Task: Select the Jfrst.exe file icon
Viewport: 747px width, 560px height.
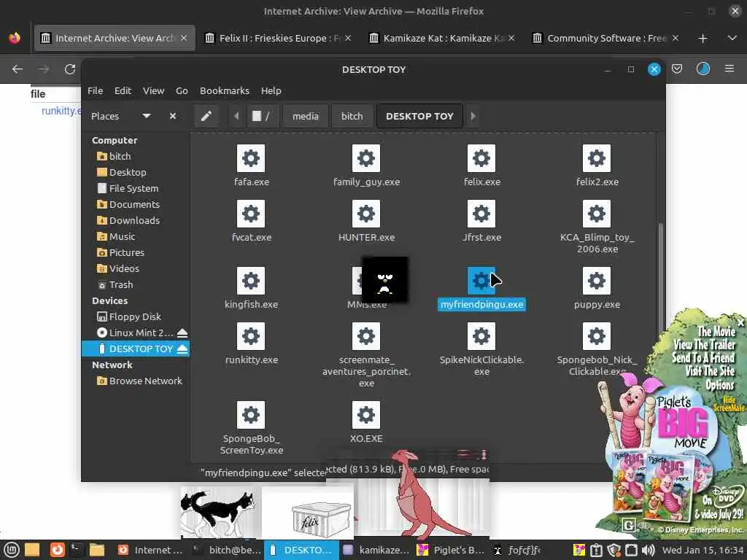Action: (481, 214)
